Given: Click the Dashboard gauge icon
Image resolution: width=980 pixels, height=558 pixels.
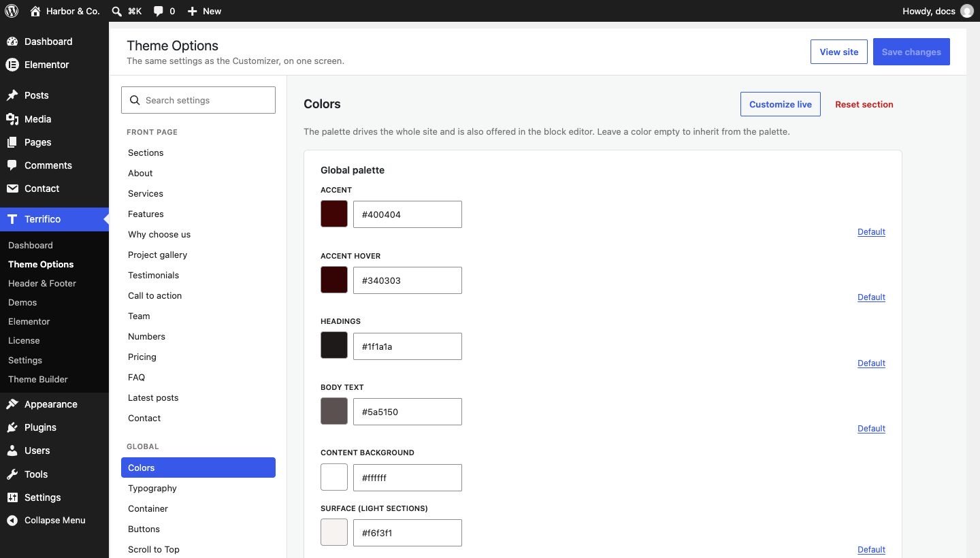Looking at the screenshot, I should pyautogui.click(x=12, y=42).
